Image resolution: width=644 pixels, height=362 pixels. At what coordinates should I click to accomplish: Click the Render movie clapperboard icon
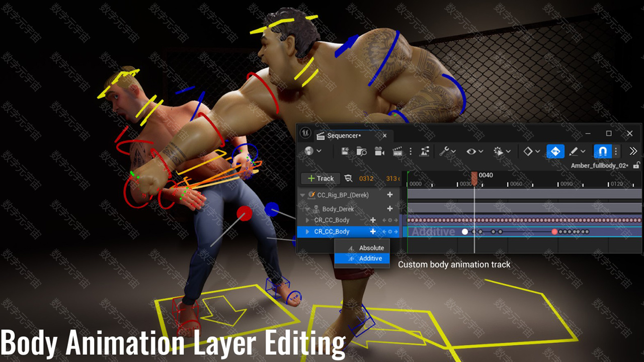click(398, 151)
